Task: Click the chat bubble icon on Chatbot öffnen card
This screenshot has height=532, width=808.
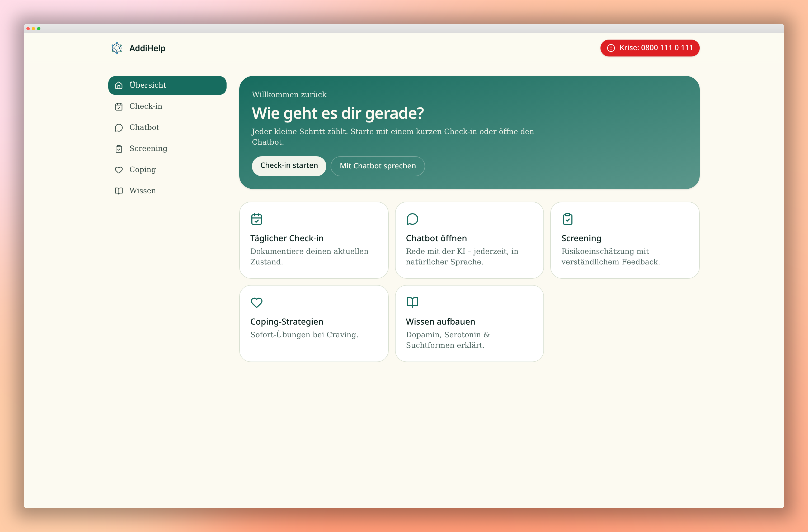Action: (412, 219)
